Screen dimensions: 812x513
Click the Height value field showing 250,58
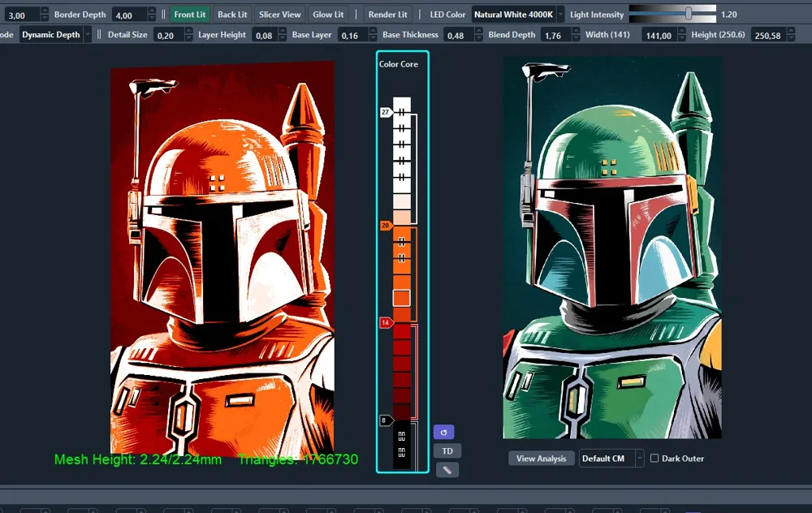tap(768, 35)
